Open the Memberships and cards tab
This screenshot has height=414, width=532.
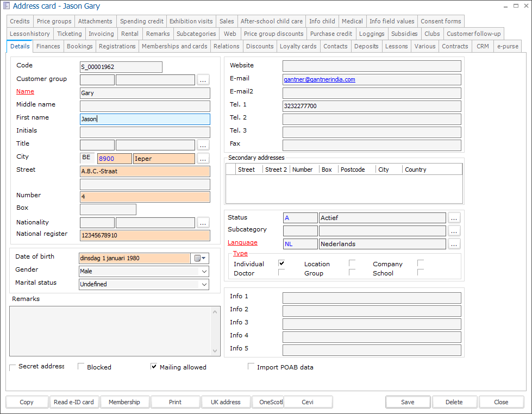[174, 46]
